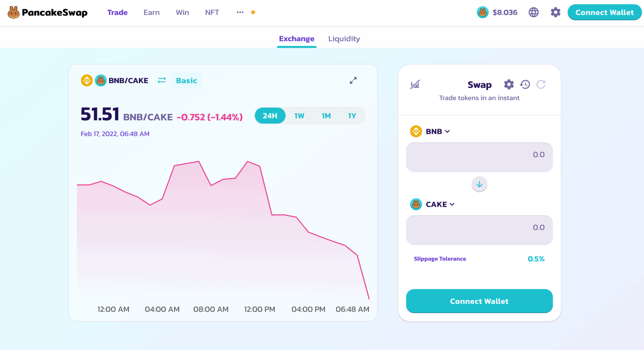Click the Feb 17, 2022, 06:48 AM date
The width and height of the screenshot is (644, 350).
pyautogui.click(x=115, y=134)
